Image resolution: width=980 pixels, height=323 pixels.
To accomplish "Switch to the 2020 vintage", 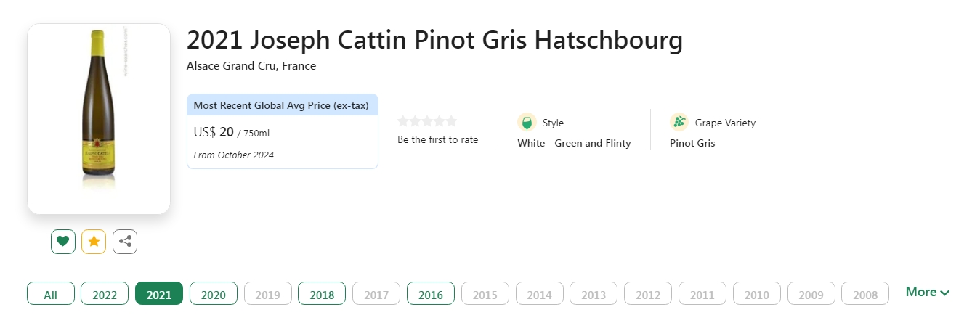I will tap(214, 294).
